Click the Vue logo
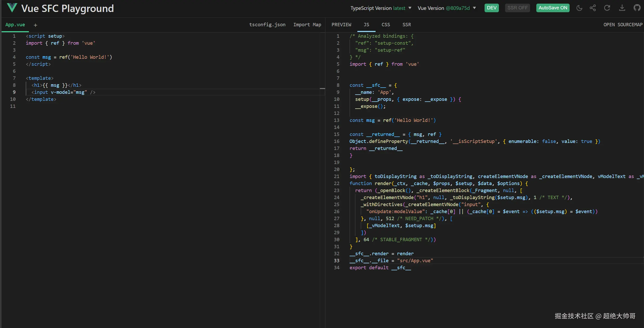 (12, 8)
